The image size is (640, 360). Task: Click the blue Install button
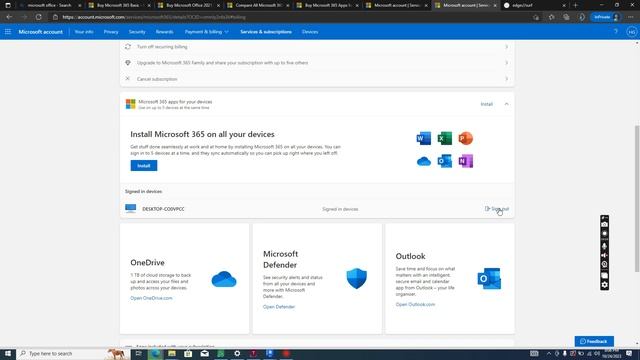tap(144, 166)
